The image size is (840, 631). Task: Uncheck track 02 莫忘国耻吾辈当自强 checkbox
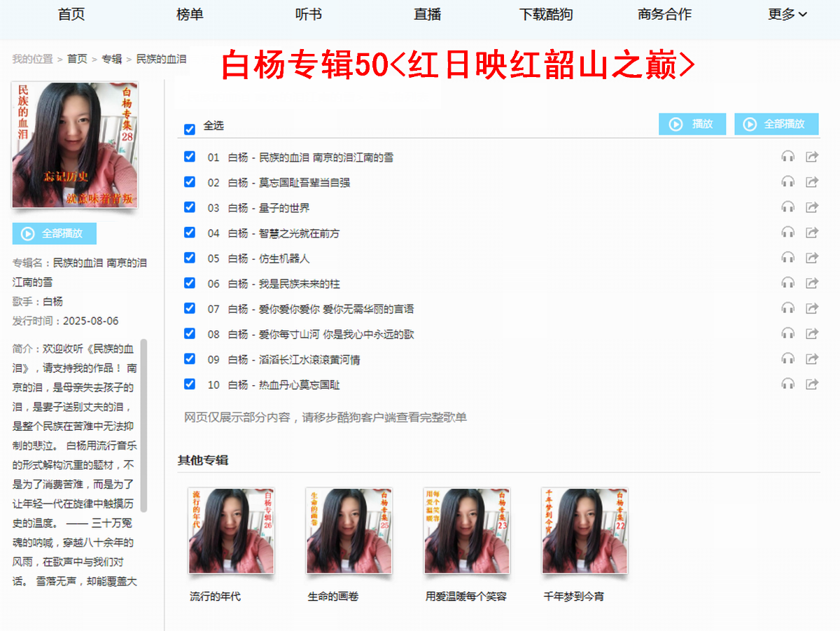[189, 181]
